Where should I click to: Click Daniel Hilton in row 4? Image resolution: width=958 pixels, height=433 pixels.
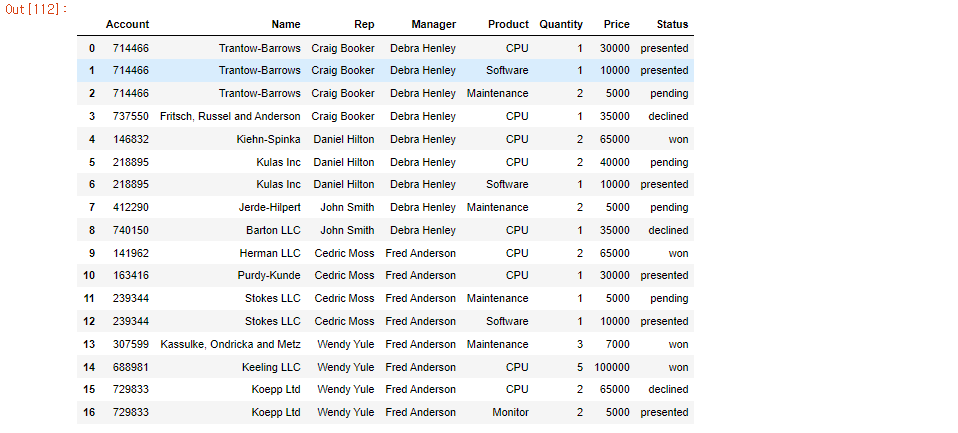pos(344,139)
